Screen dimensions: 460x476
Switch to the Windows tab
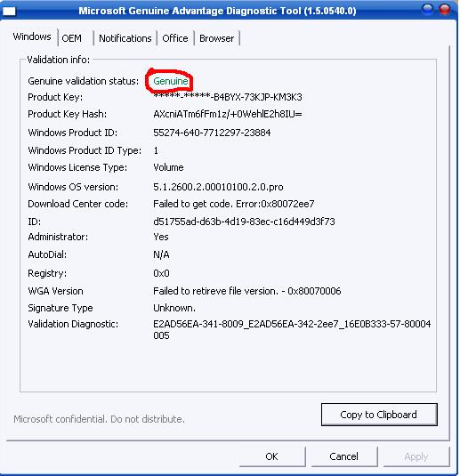(x=32, y=36)
